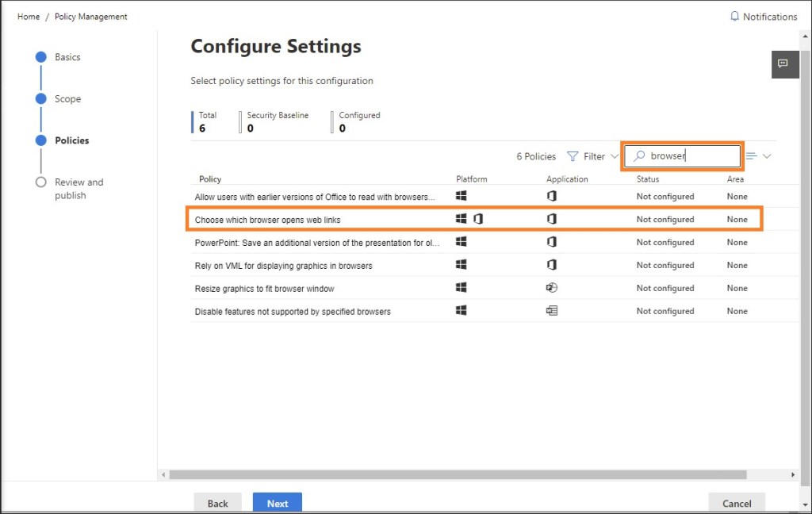Expand the Filter dropdown chevron

[615, 156]
